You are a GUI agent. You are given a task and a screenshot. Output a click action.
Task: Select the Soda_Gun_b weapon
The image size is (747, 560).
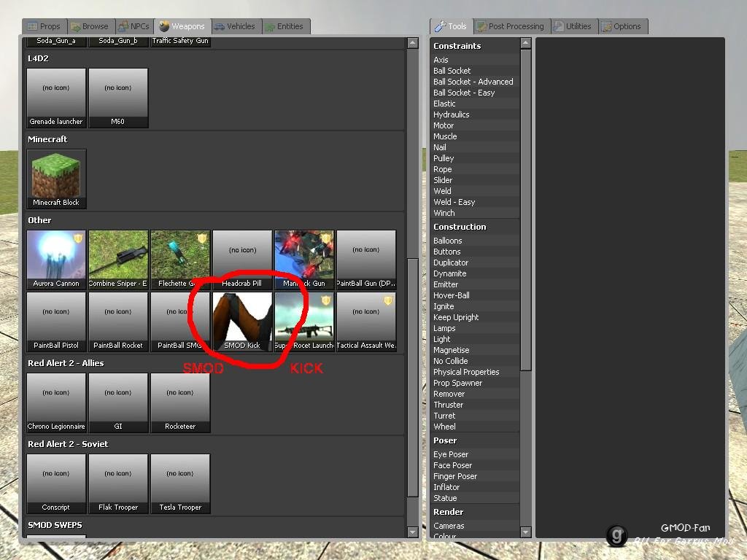(118, 42)
